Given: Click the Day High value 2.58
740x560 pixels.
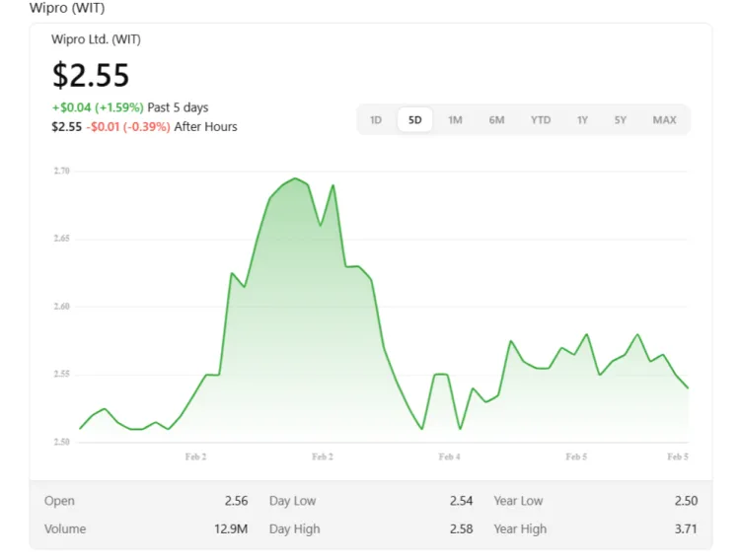Looking at the screenshot, I should [x=461, y=528].
